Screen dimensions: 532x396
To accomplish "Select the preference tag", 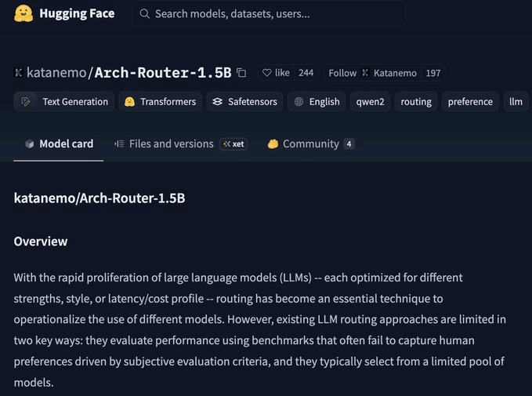I will point(470,101).
